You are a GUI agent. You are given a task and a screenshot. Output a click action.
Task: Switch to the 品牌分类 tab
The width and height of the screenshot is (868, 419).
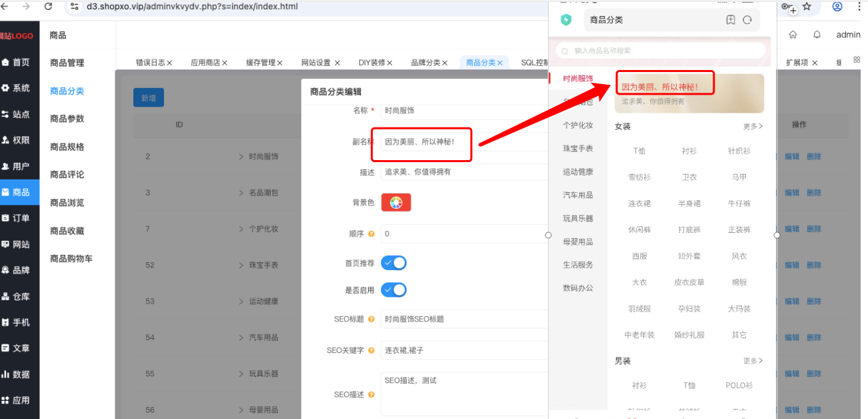(429, 63)
